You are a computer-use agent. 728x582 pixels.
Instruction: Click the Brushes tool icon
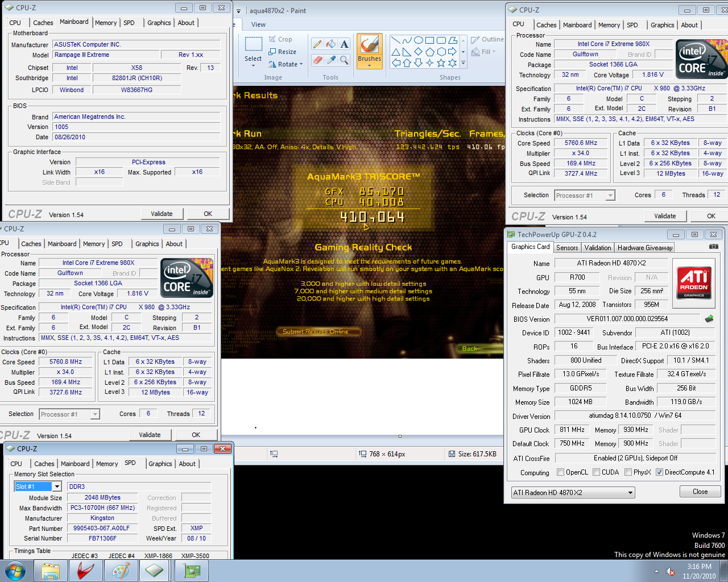370,44
